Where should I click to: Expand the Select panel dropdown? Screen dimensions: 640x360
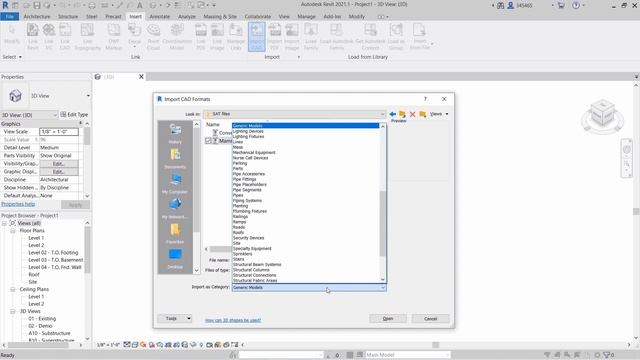click(x=12, y=57)
